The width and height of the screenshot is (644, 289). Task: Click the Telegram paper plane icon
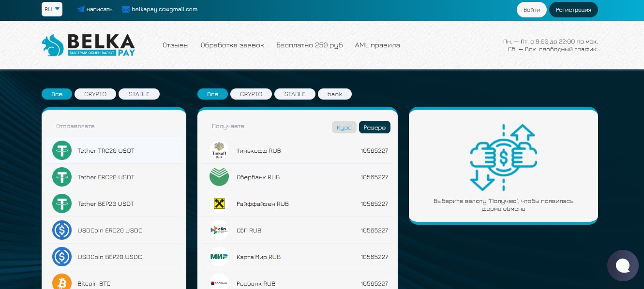point(81,9)
